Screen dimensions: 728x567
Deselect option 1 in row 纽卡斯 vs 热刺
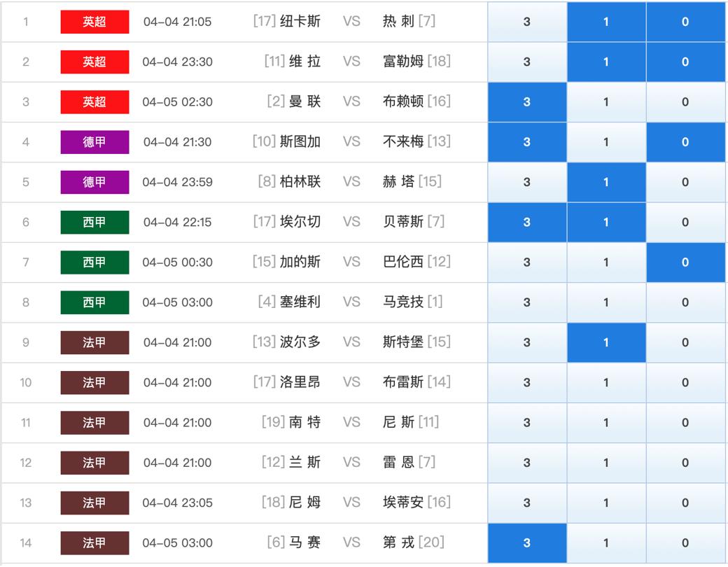click(606, 22)
